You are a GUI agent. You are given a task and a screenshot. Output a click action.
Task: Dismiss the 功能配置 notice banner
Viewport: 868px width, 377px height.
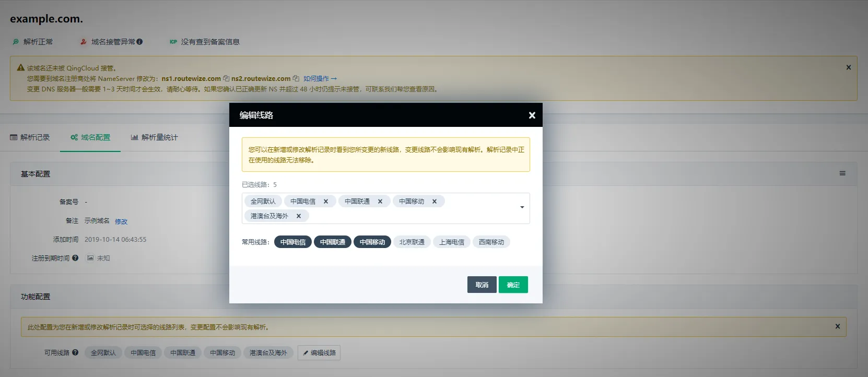click(x=838, y=326)
